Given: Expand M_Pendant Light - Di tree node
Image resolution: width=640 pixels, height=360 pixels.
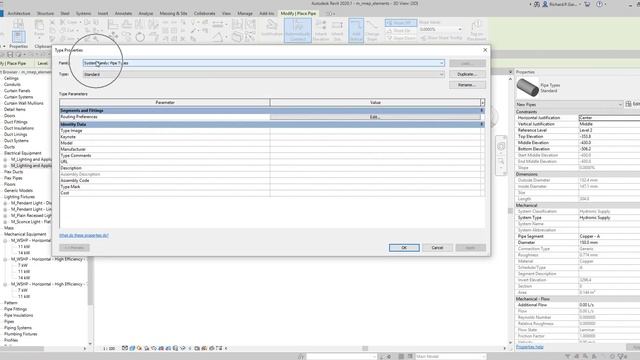Looking at the screenshot, I should point(5,203).
